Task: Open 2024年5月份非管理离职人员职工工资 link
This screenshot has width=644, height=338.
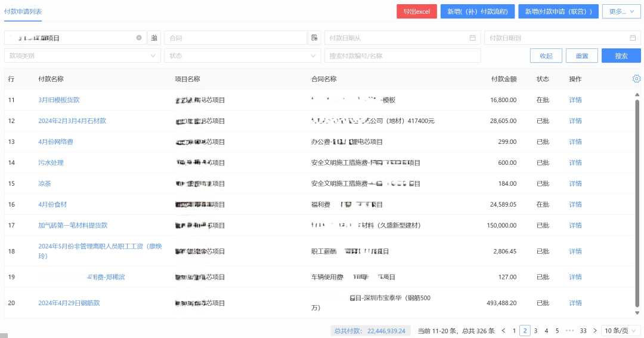Action: point(100,251)
